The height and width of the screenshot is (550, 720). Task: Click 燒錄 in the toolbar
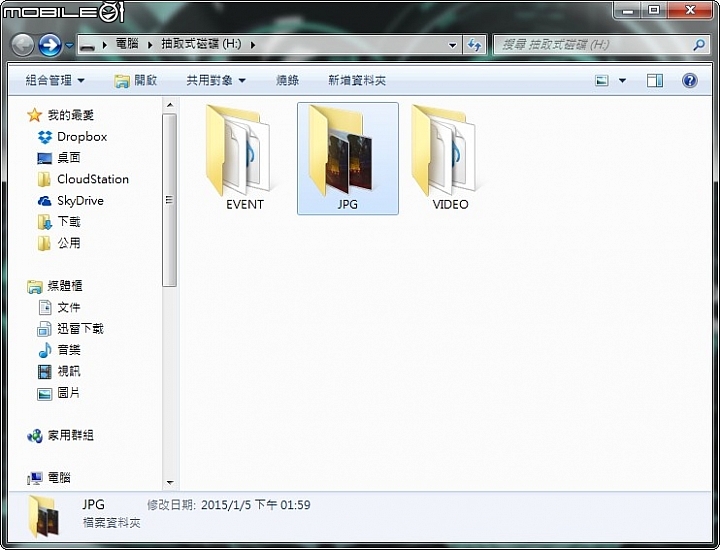point(287,80)
